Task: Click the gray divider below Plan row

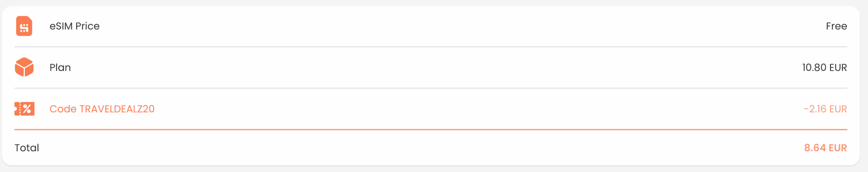Action: pyautogui.click(x=431, y=88)
